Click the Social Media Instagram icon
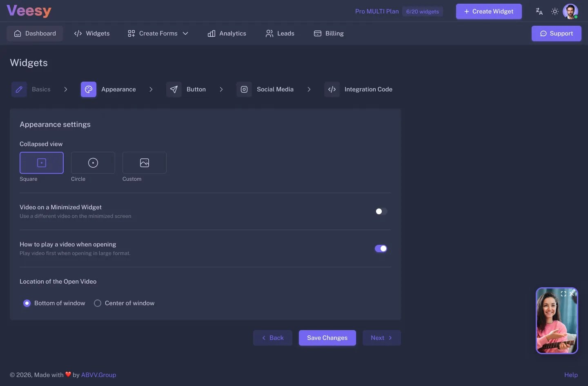 click(x=244, y=89)
